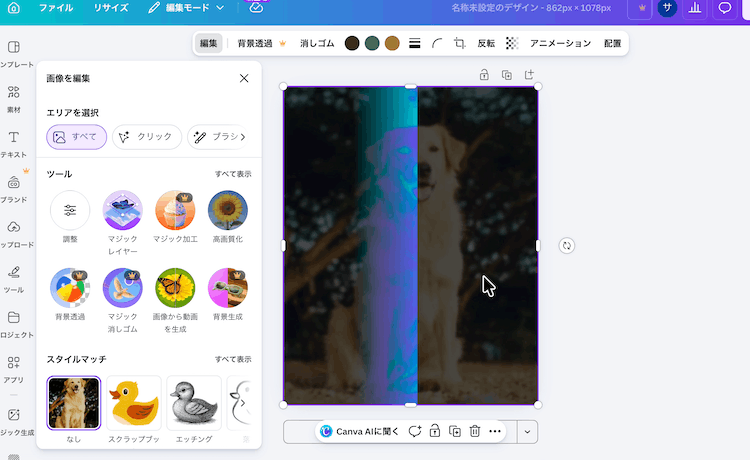Open the 素材 sidebar tab
Image resolution: width=750 pixels, height=460 pixels.
14,99
